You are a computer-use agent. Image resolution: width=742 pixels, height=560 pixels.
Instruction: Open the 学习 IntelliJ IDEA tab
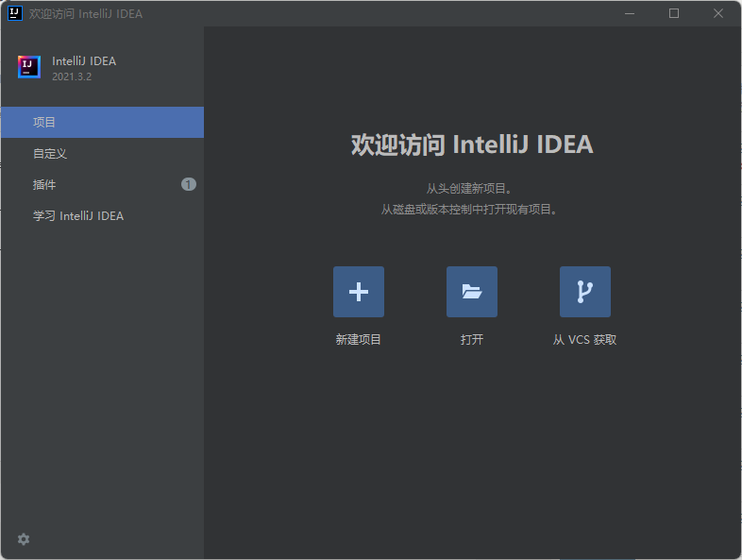pos(102,216)
